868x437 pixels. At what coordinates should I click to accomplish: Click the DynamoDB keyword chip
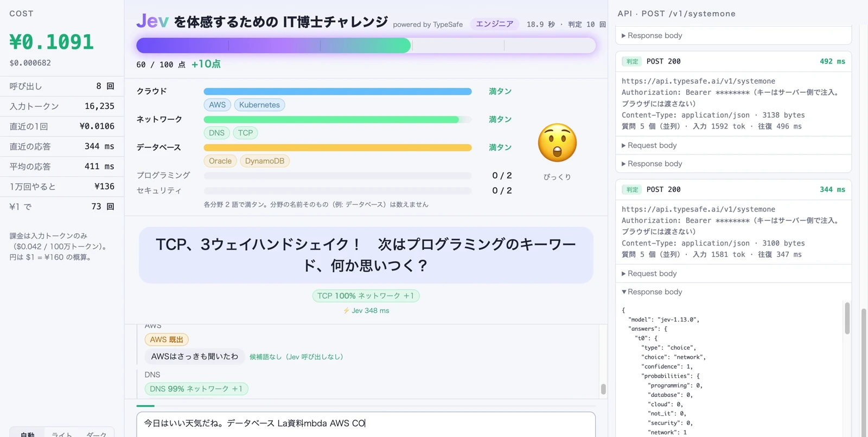click(x=265, y=161)
